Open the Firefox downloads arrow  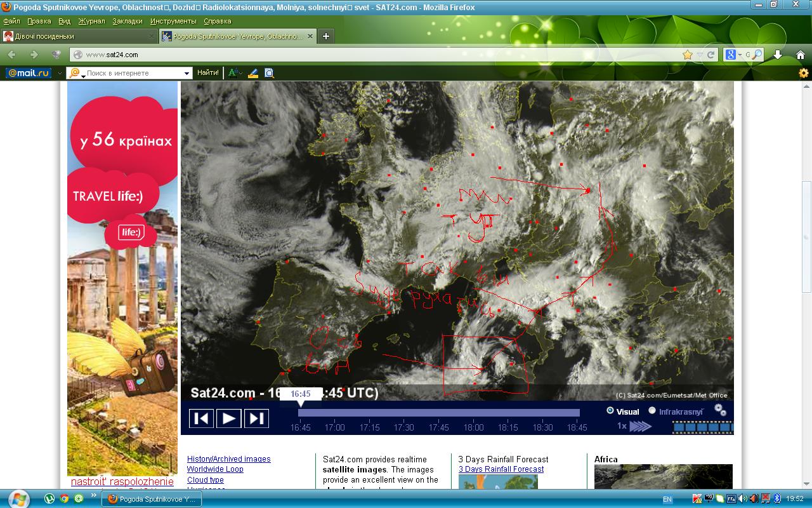[778, 55]
